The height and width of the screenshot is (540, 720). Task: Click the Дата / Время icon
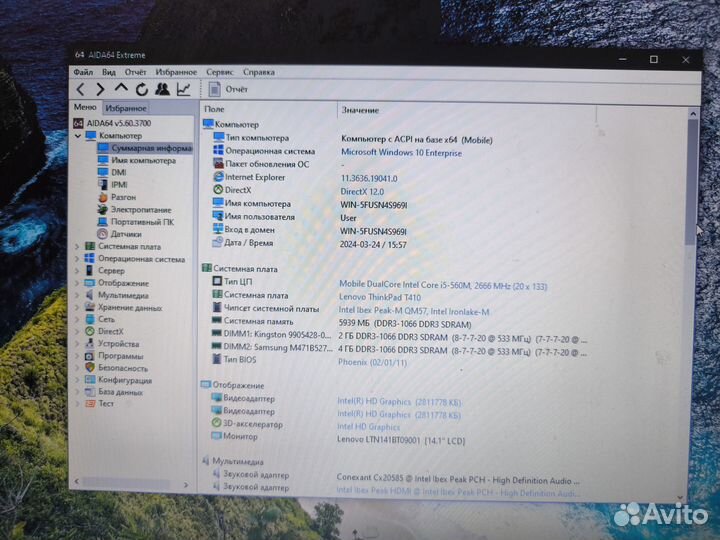pos(218,242)
